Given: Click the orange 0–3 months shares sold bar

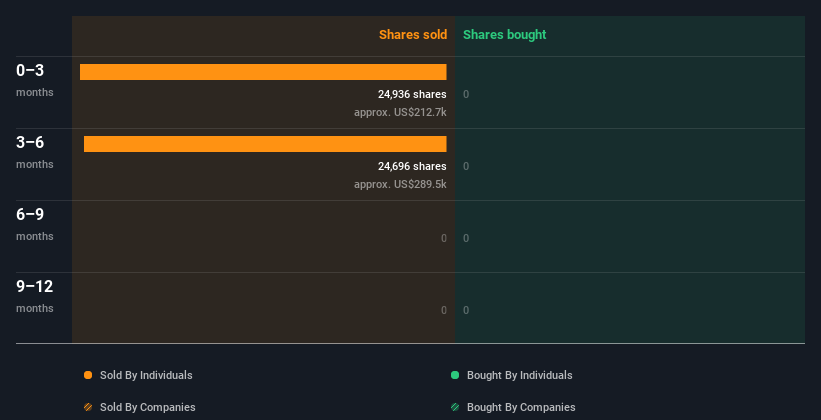Looking at the screenshot, I should [x=263, y=72].
